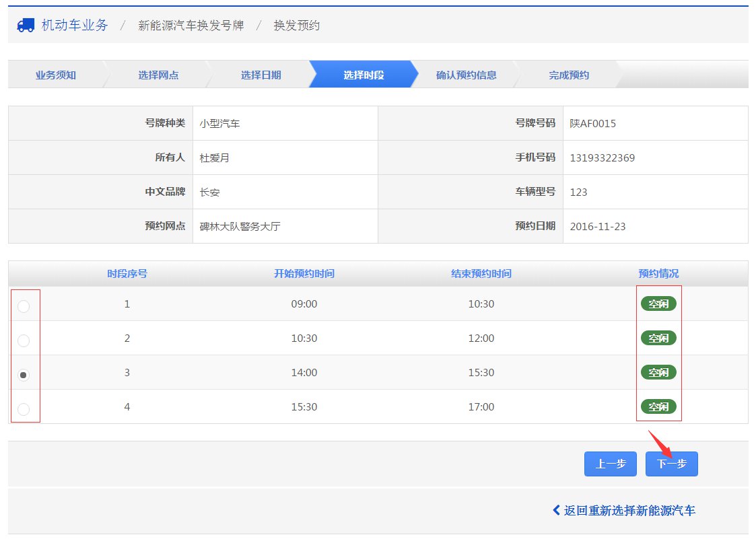Select the radio button for slot 2 (10:30)

[x=24, y=340]
